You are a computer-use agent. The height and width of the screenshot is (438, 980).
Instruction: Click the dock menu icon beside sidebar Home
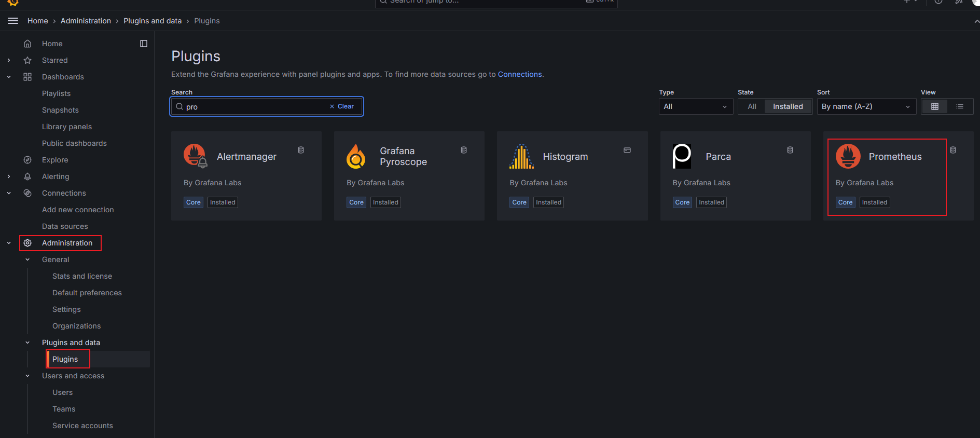point(144,44)
